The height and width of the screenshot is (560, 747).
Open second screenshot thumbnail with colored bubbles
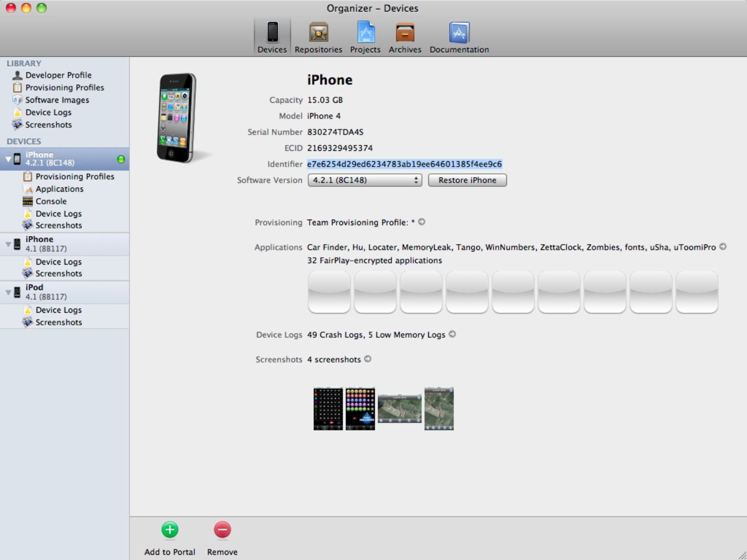[x=360, y=409]
